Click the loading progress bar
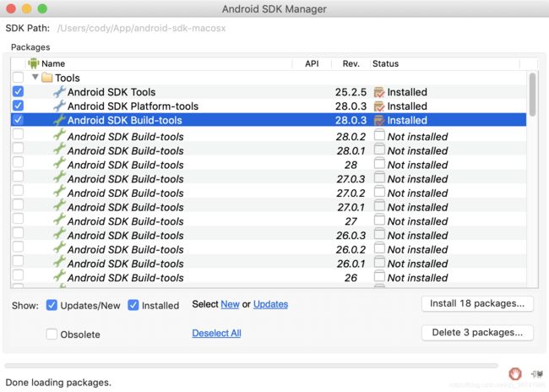Screen dimensions: 549x392 point(251,366)
